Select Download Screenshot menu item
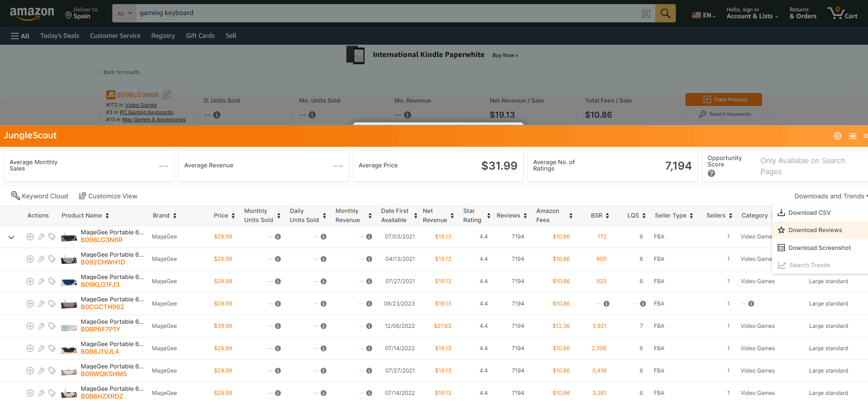Screen dimensions: 868x404 pos(820,248)
